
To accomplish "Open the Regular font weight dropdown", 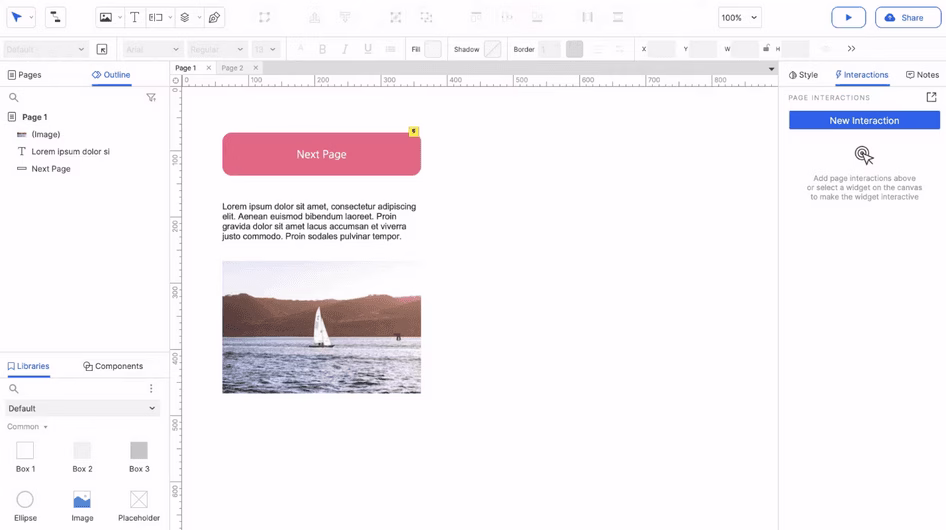I will (217, 49).
